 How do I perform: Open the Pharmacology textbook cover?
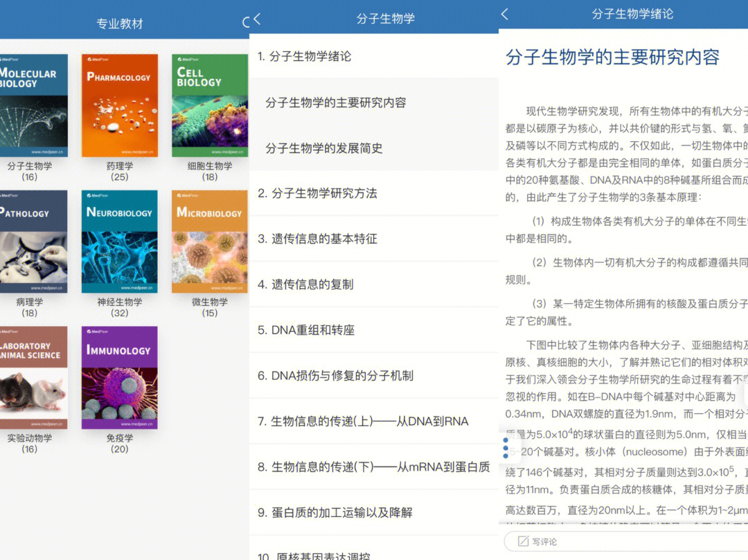pyautogui.click(x=119, y=105)
